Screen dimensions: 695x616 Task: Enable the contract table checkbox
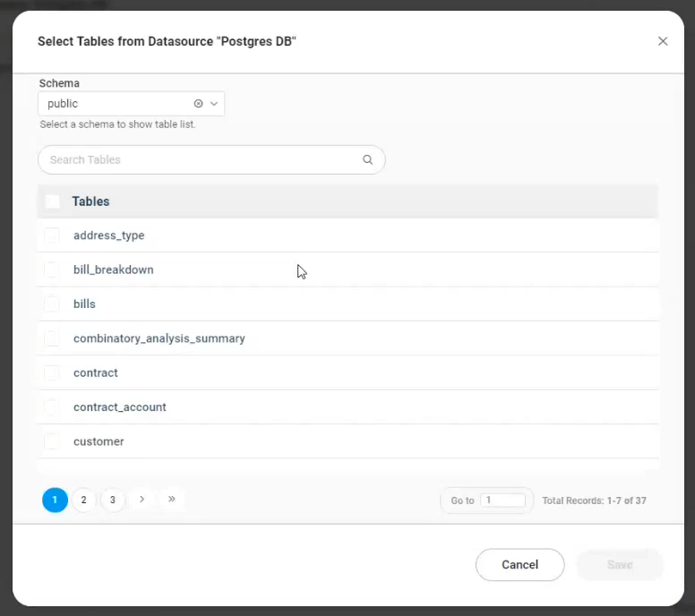(52, 372)
